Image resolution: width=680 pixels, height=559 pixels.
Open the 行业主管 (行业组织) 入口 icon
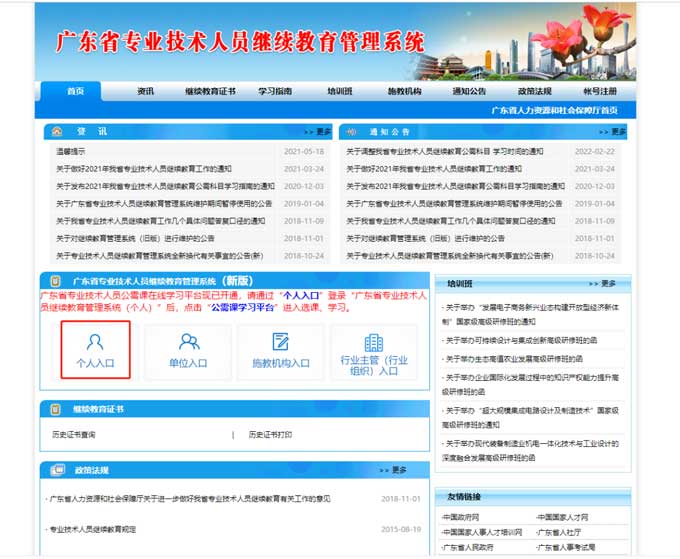374,354
